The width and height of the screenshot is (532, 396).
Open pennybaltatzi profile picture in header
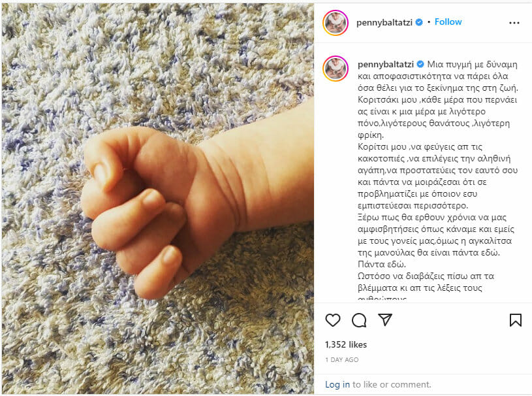point(336,23)
